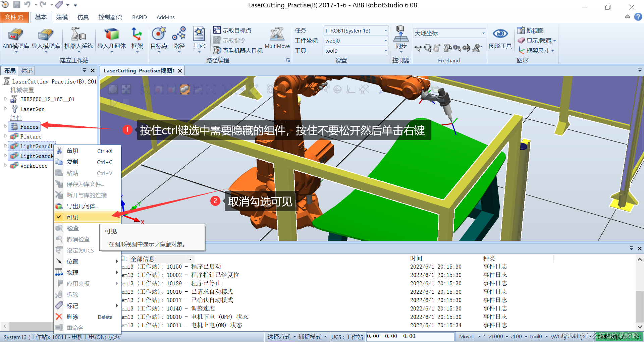
Task: Click the undo icon in title bar
Action: click(28, 5)
